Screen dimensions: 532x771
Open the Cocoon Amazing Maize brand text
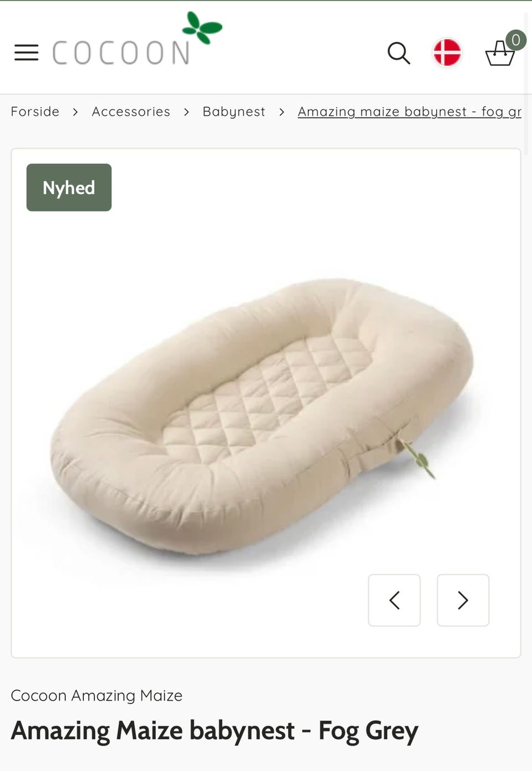[96, 695]
